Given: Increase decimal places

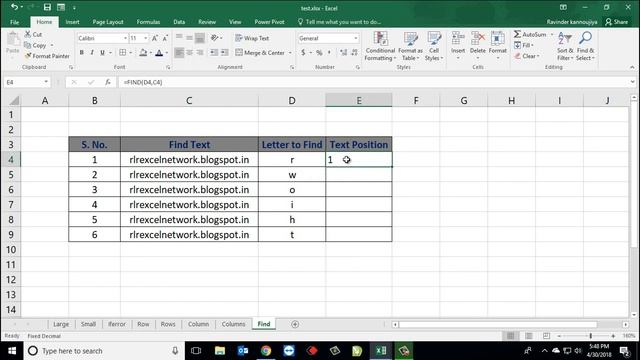Looking at the screenshot, I should pyautogui.click(x=343, y=53).
